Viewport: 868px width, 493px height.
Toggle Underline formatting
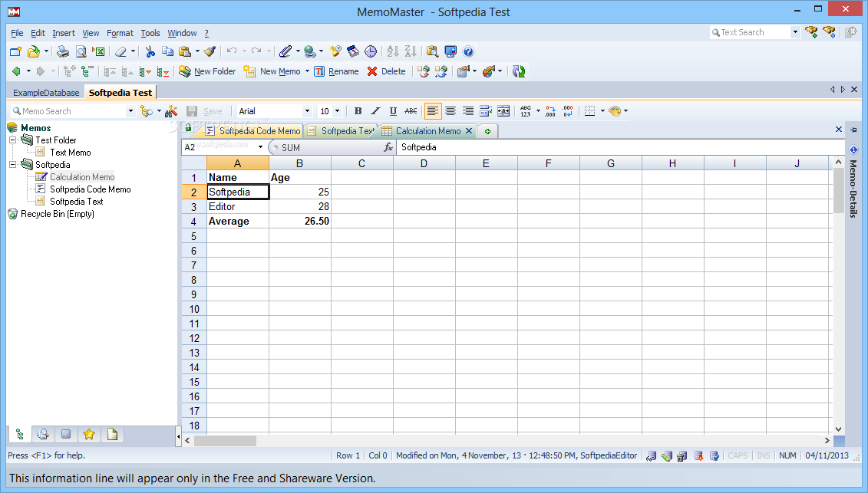coord(393,111)
